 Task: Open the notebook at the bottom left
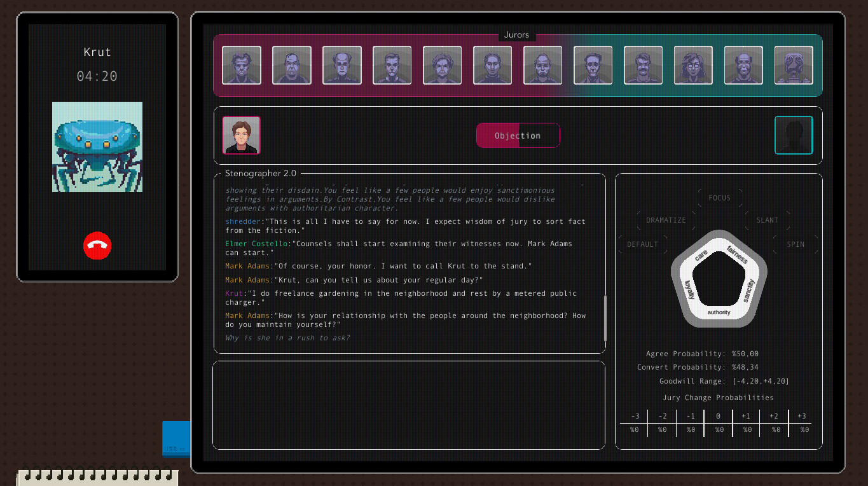pos(95,478)
